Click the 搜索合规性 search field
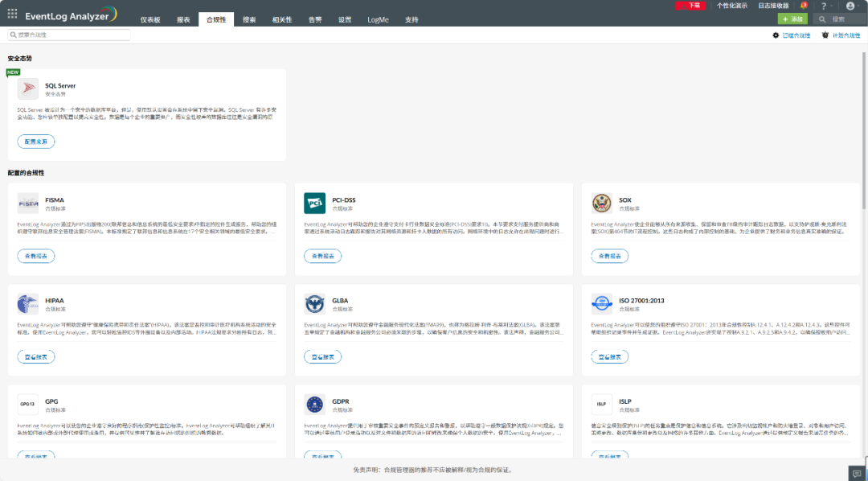 pyautogui.click(x=69, y=35)
